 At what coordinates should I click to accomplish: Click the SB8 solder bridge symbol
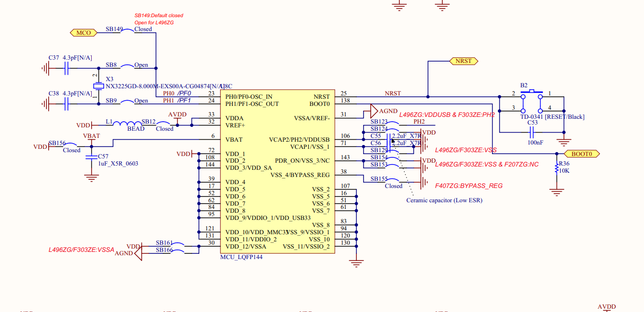click(128, 67)
